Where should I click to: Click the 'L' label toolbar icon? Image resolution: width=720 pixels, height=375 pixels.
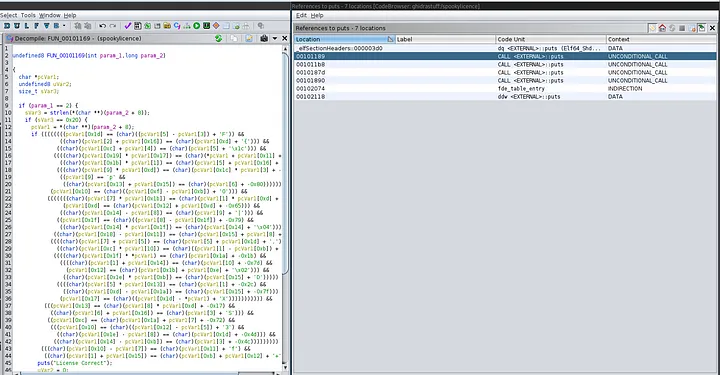[x=27, y=26]
